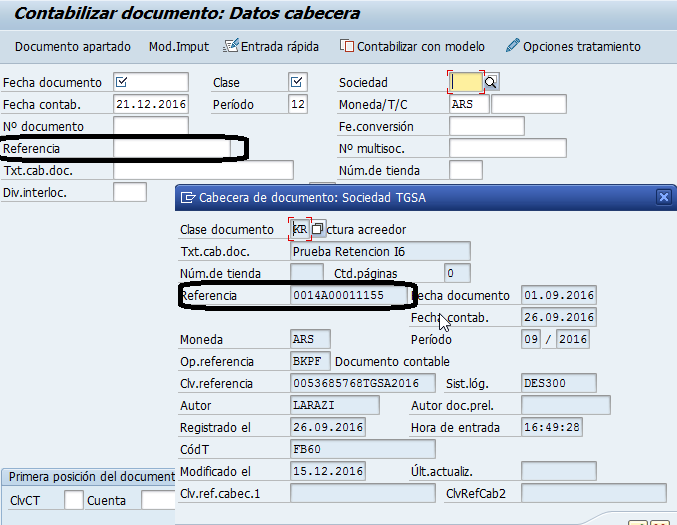Select the Nº documento input field
Image resolution: width=677 pixels, height=525 pixels.
(150, 126)
